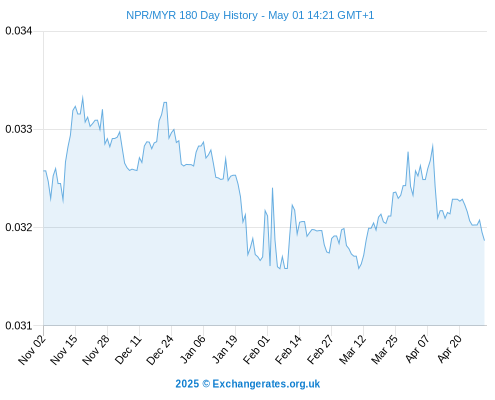The height and width of the screenshot is (400, 495).
Task: Select the Nov 02 date marker
Action: (x=32, y=350)
